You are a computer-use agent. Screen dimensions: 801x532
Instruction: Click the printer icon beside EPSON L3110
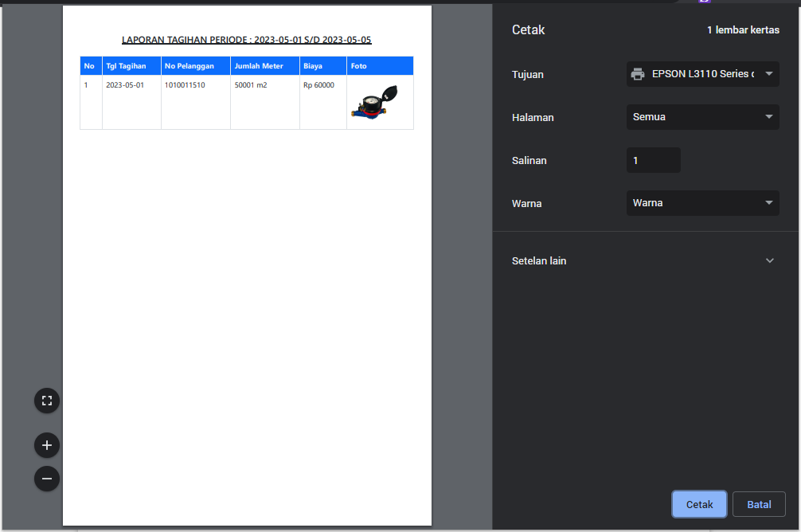pos(637,73)
